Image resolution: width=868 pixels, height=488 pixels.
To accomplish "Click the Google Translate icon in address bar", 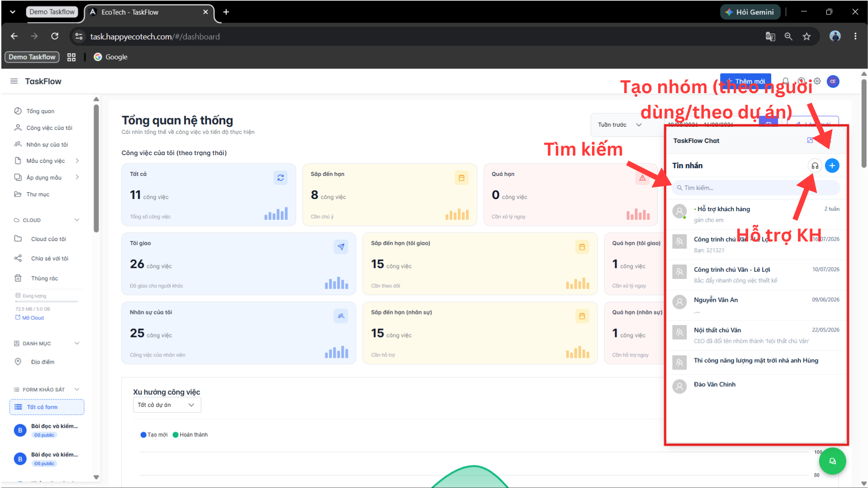I will click(770, 37).
